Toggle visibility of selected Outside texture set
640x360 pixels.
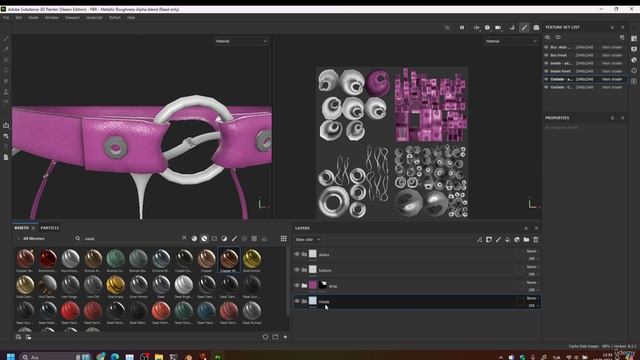point(547,79)
